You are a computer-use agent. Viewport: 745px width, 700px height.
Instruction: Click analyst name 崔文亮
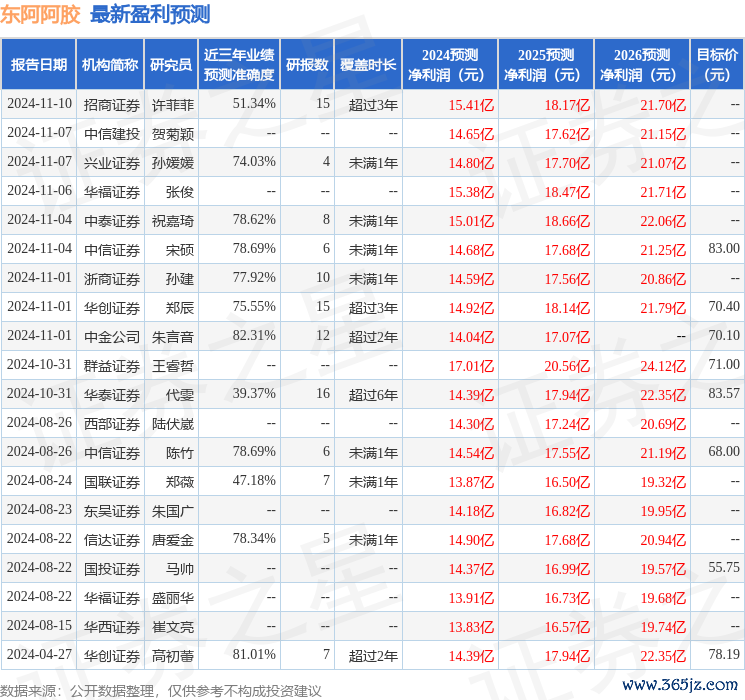coord(172,627)
